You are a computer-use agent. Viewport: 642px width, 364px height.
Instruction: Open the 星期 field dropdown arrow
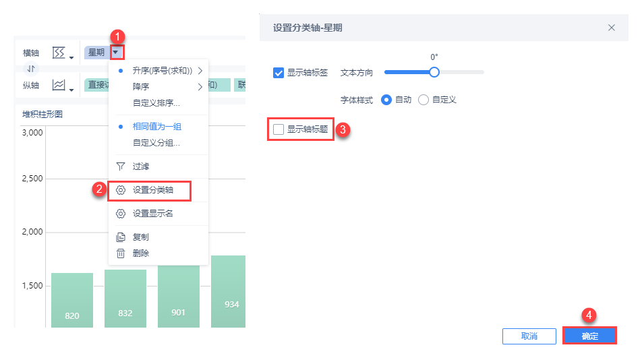point(117,52)
